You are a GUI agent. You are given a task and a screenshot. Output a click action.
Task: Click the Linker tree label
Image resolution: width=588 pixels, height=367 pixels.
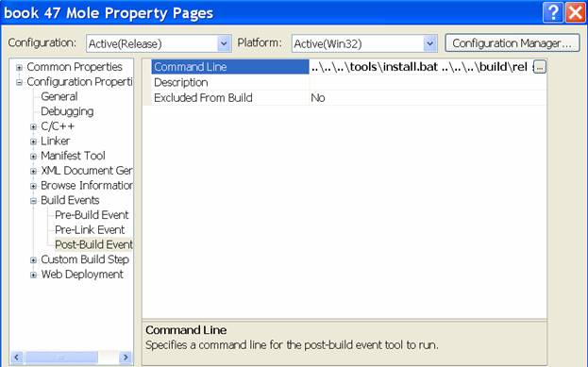coord(55,141)
